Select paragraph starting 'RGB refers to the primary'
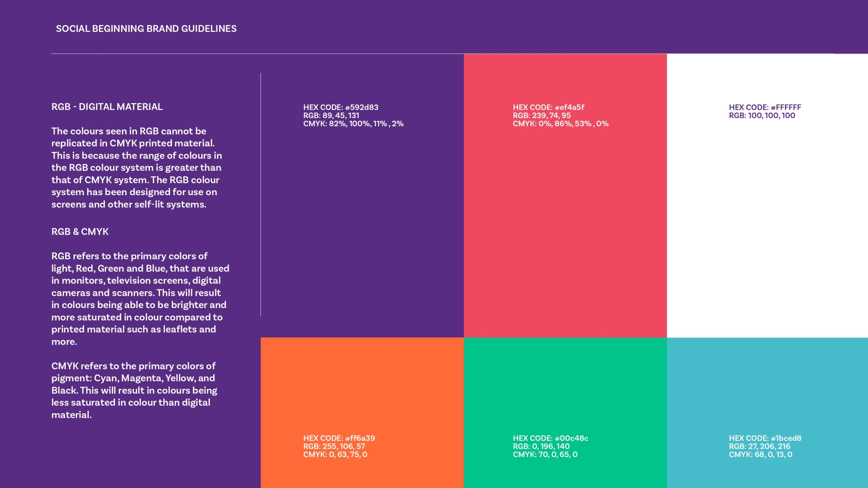Screen dimensions: 868x488 [140, 299]
